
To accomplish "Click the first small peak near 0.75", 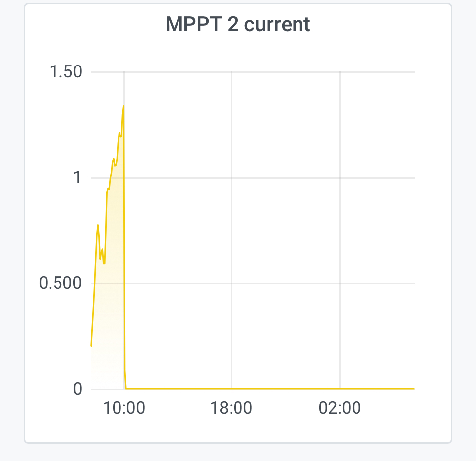I will pos(98,225).
